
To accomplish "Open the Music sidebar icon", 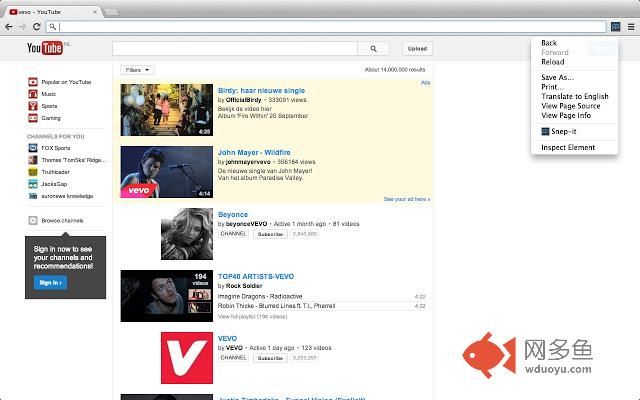I will pos(33,94).
